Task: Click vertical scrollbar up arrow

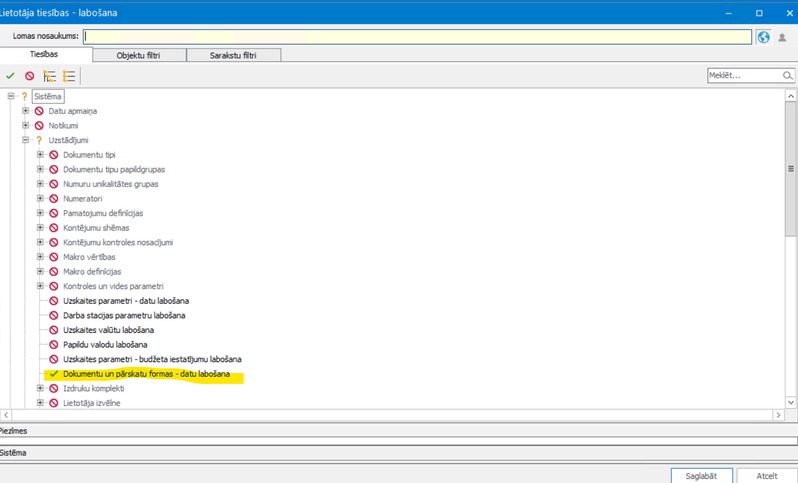Action: click(x=791, y=96)
